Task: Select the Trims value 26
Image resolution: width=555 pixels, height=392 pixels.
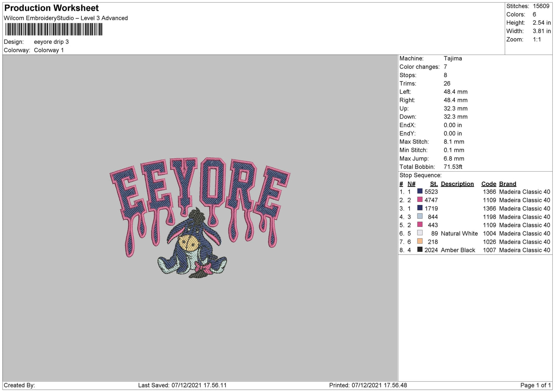Action: click(x=447, y=83)
